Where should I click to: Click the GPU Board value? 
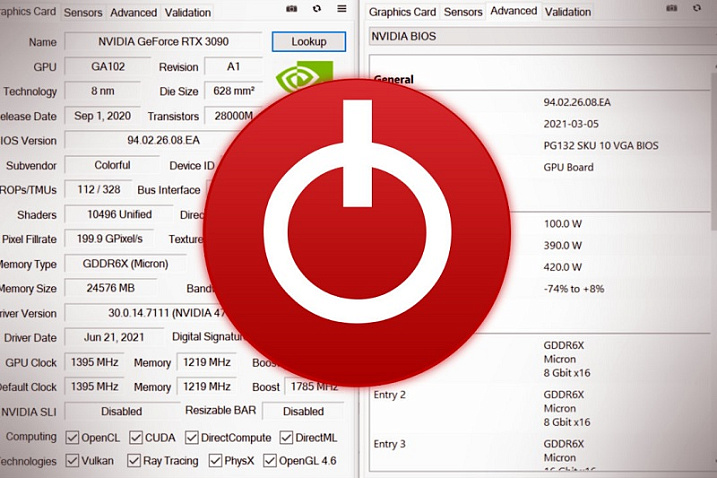click(568, 167)
